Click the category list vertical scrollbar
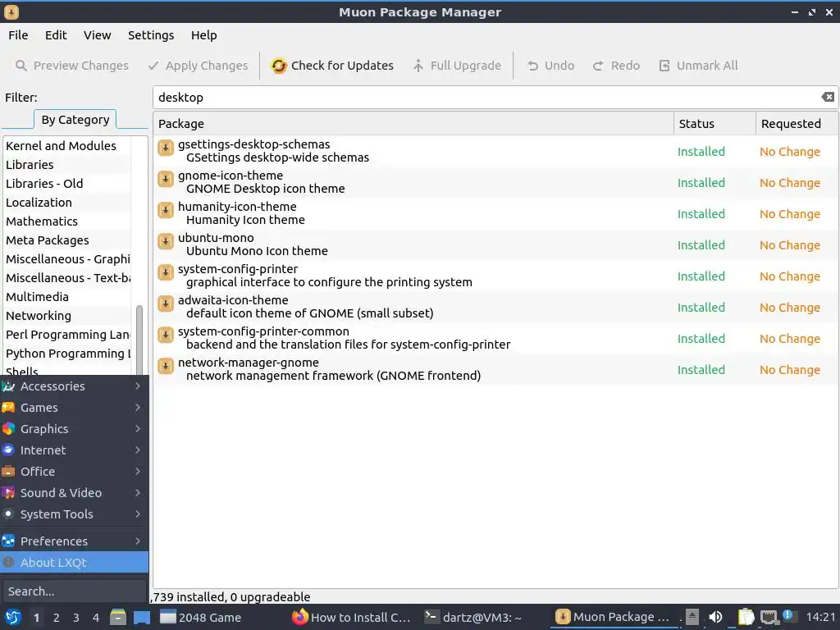 139,340
